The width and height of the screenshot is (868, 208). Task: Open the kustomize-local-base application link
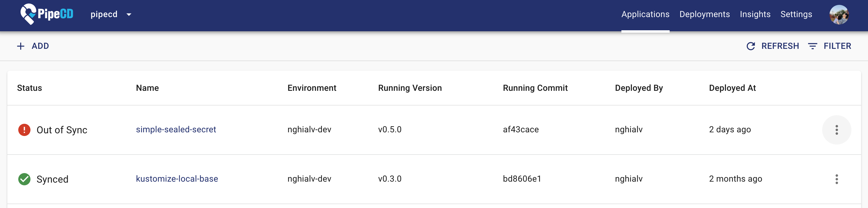[x=177, y=179]
